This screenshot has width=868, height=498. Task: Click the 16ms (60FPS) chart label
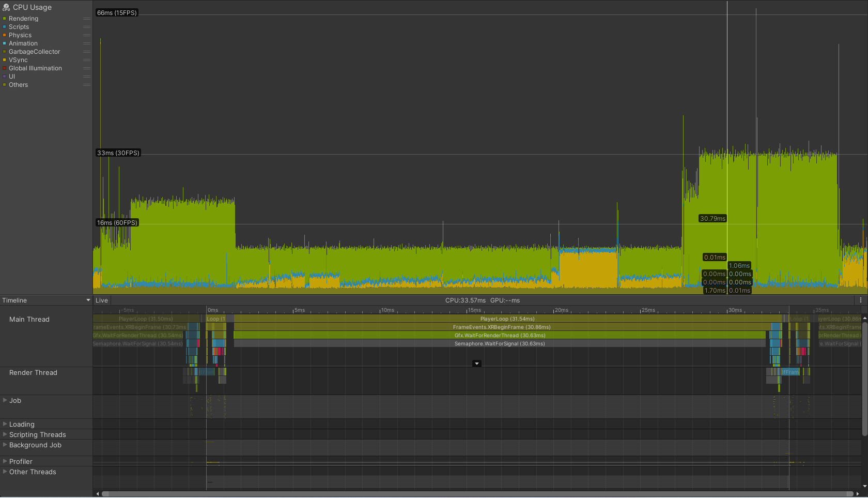(x=117, y=223)
